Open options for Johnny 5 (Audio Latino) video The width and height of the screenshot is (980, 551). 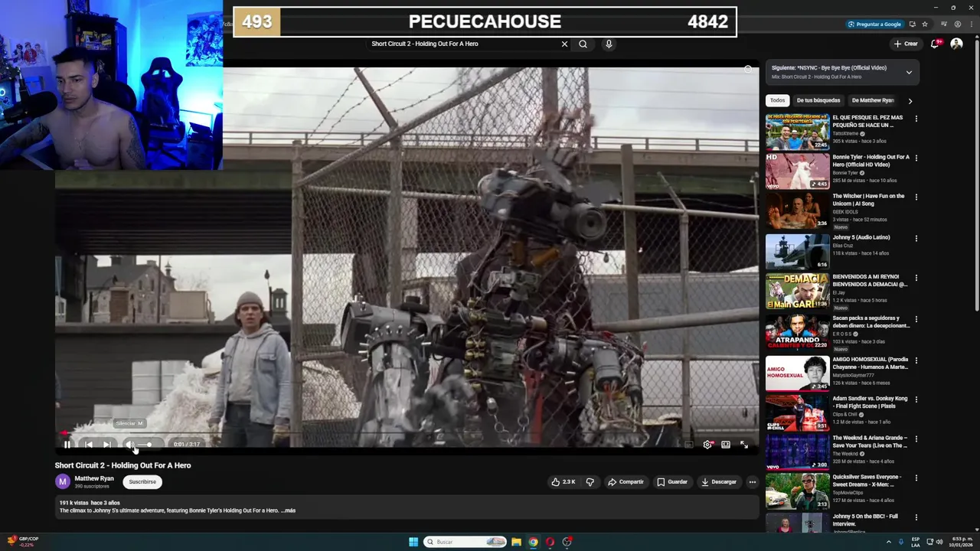click(x=916, y=238)
